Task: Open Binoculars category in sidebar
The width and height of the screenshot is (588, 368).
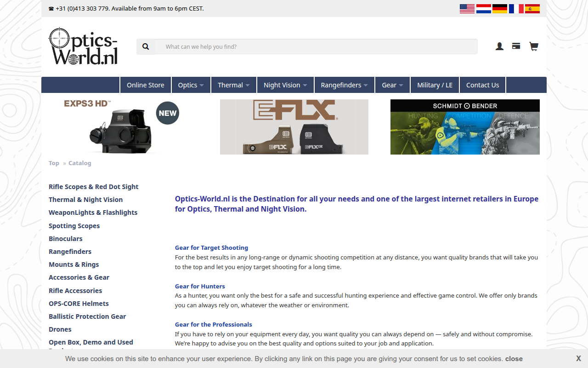Action: point(66,239)
